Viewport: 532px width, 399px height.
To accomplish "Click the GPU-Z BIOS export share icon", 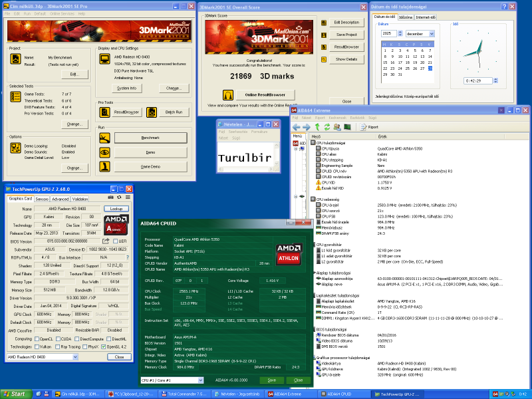I will (x=106, y=241).
